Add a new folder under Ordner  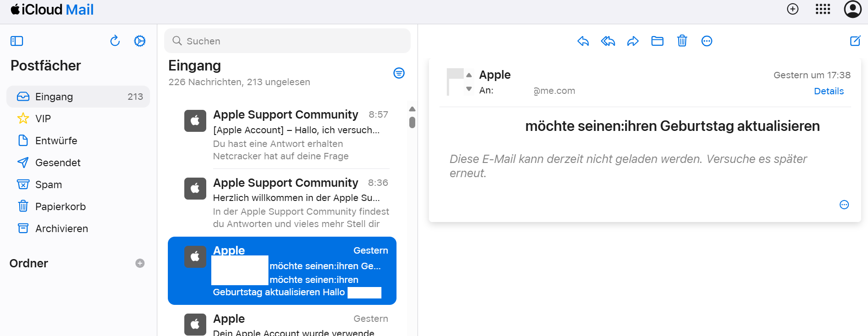[x=140, y=263]
